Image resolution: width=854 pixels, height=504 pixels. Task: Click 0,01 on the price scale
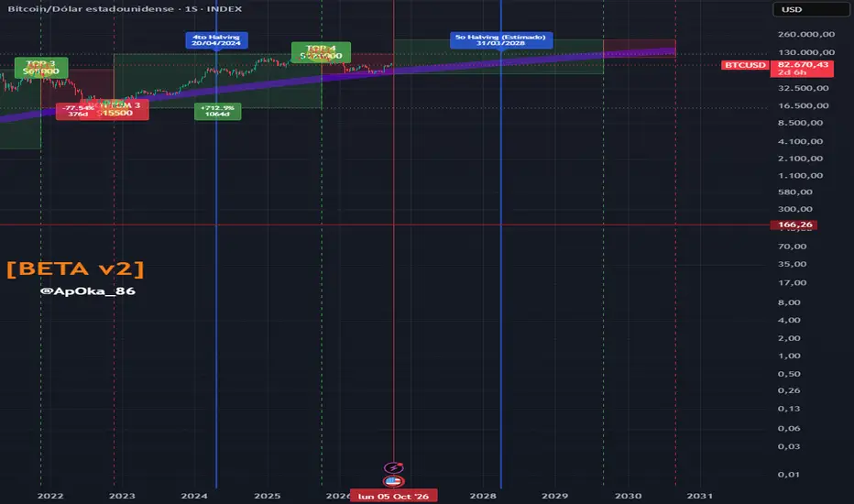click(789, 475)
